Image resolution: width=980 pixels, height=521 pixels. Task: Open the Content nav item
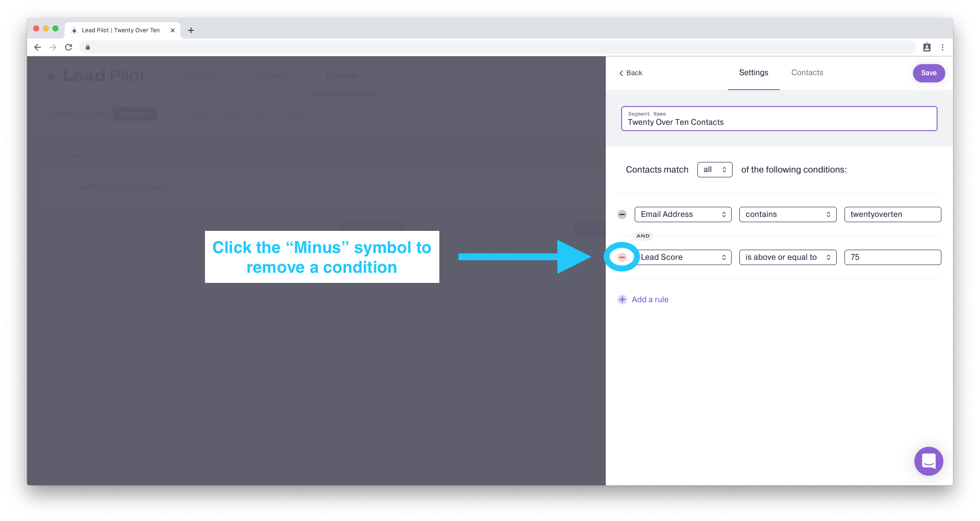(x=273, y=76)
